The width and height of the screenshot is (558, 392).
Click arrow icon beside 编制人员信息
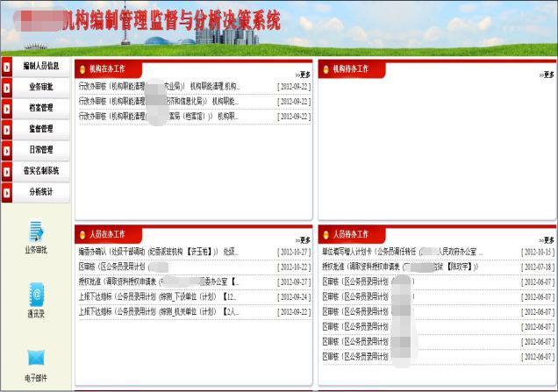point(7,66)
